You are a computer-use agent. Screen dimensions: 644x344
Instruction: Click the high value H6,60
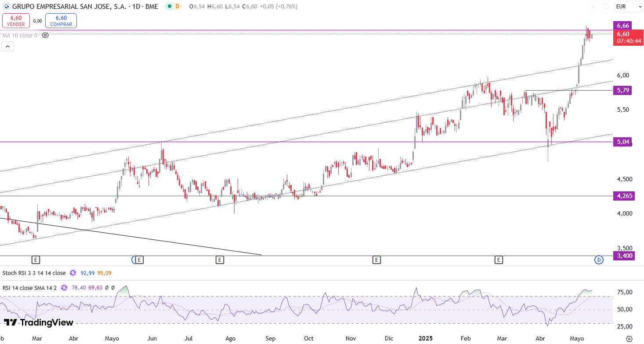[215, 7]
